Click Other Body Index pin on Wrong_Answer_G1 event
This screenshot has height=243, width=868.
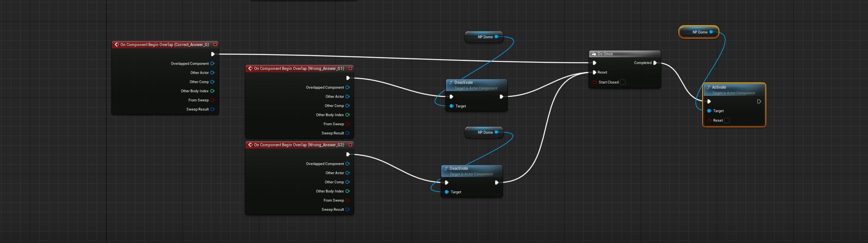click(x=348, y=115)
